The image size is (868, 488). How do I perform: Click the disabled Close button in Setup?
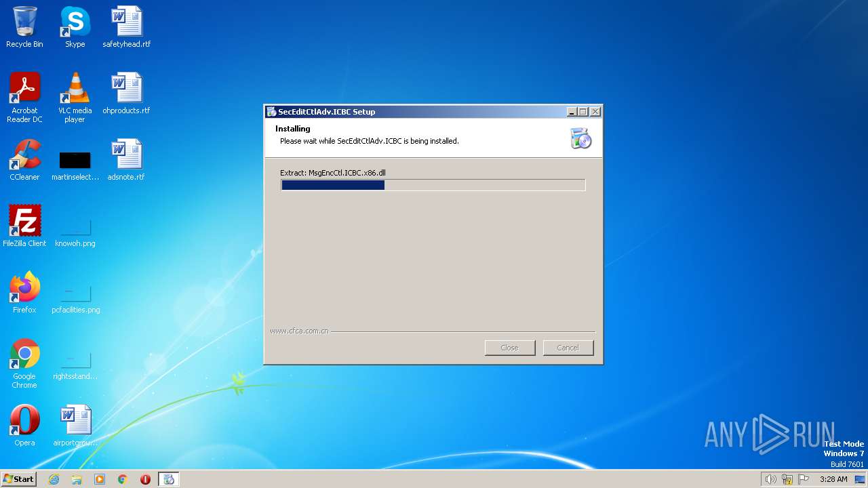pos(509,348)
